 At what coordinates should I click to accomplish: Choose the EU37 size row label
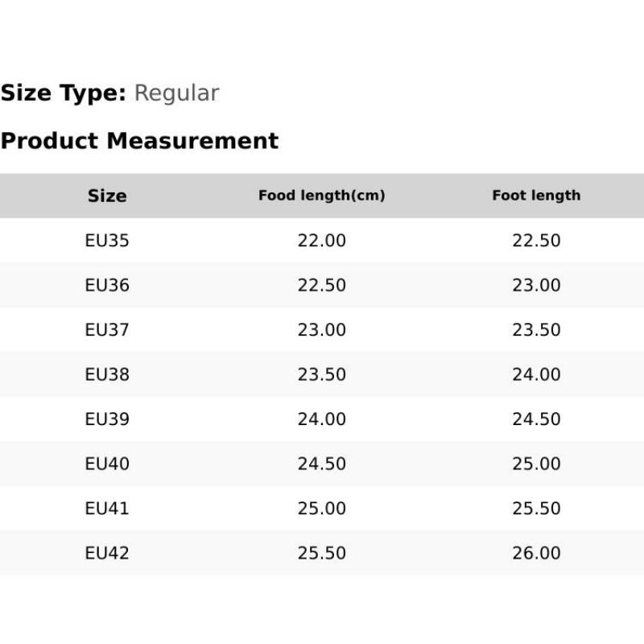[107, 330]
